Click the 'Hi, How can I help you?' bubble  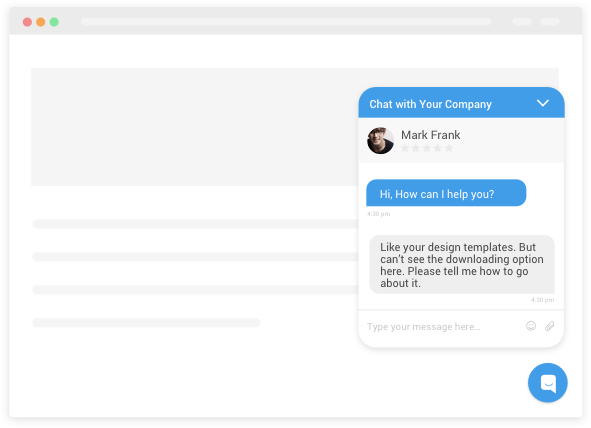point(446,193)
